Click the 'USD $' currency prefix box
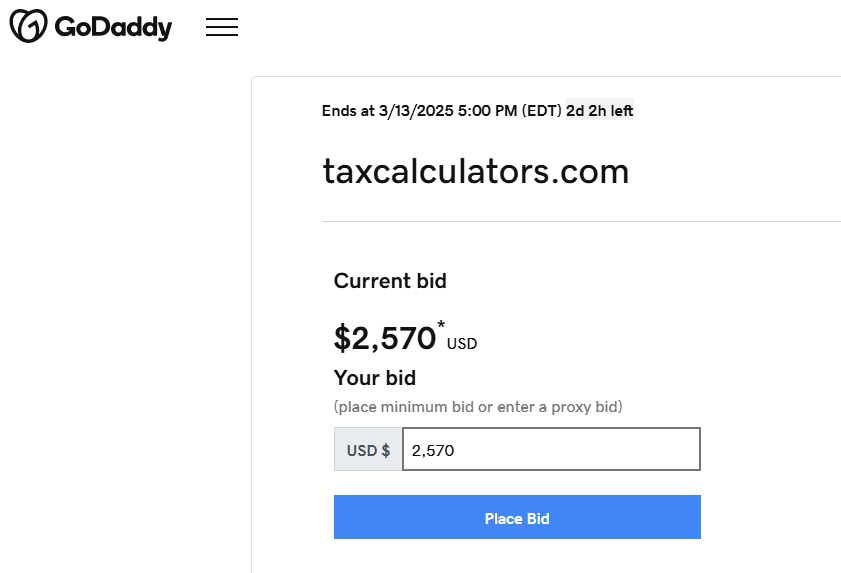Image resolution: width=841 pixels, height=573 pixels. point(368,449)
